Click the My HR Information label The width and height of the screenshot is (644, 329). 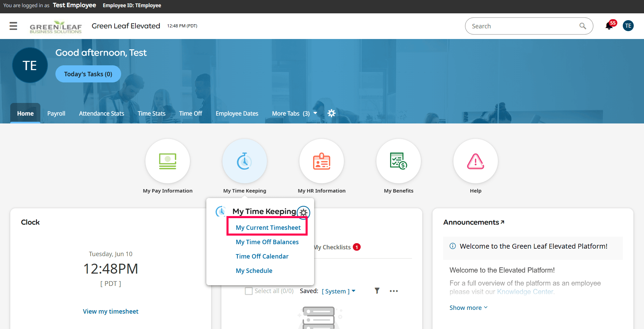tap(322, 190)
